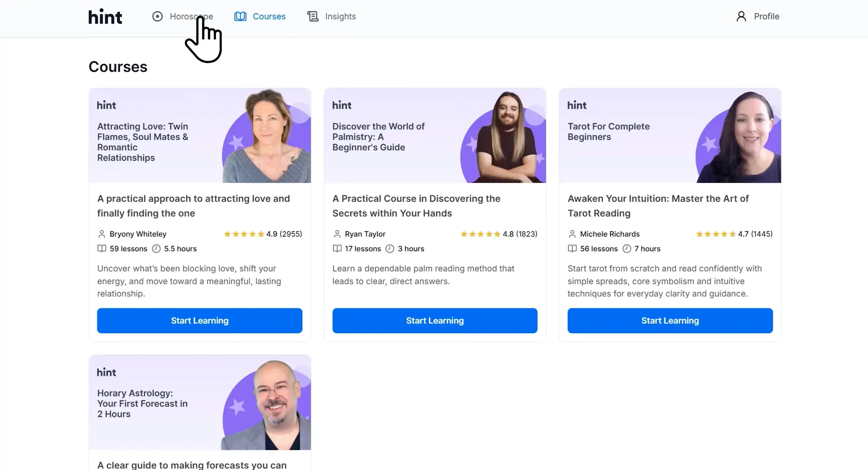This screenshot has width=868, height=470.
Task: Open the Discover the World of Palmistry banner
Action: click(435, 135)
